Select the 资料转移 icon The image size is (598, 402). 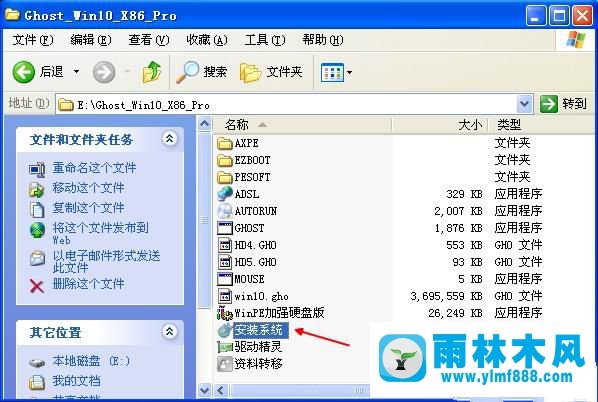(225, 364)
